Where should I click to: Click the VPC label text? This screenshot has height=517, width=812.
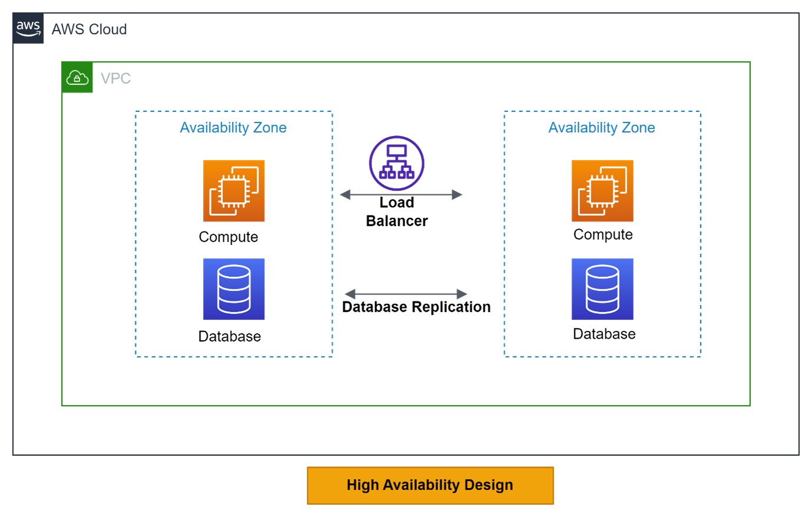115,78
